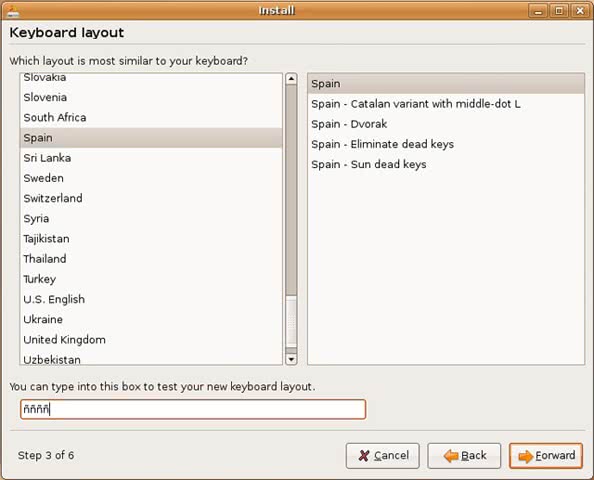594x480 pixels.
Task: Click the scroll up arrow of country list
Action: tap(291, 79)
